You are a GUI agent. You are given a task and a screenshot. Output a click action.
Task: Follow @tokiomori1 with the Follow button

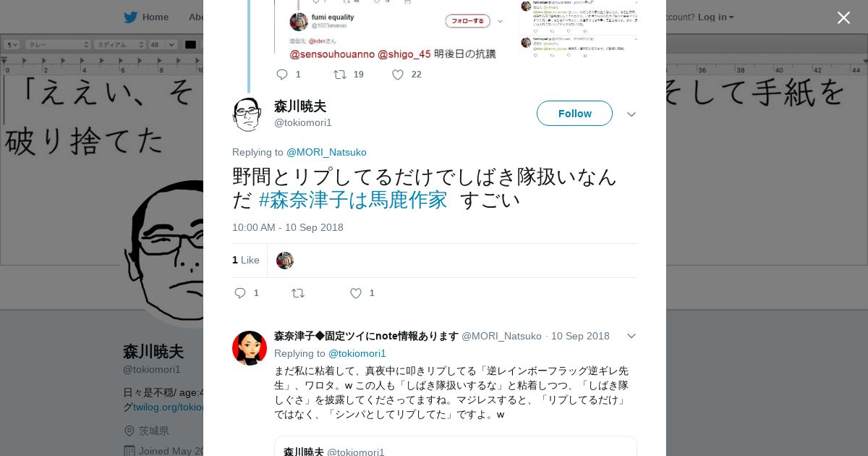[x=574, y=114]
